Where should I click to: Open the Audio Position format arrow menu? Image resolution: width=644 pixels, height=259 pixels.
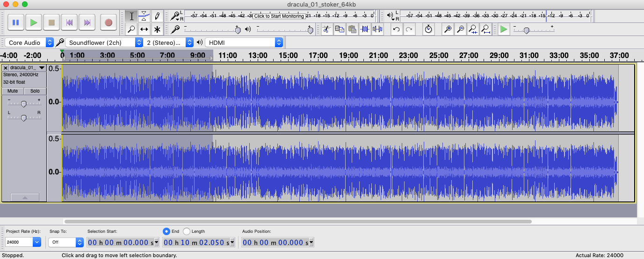311,242
